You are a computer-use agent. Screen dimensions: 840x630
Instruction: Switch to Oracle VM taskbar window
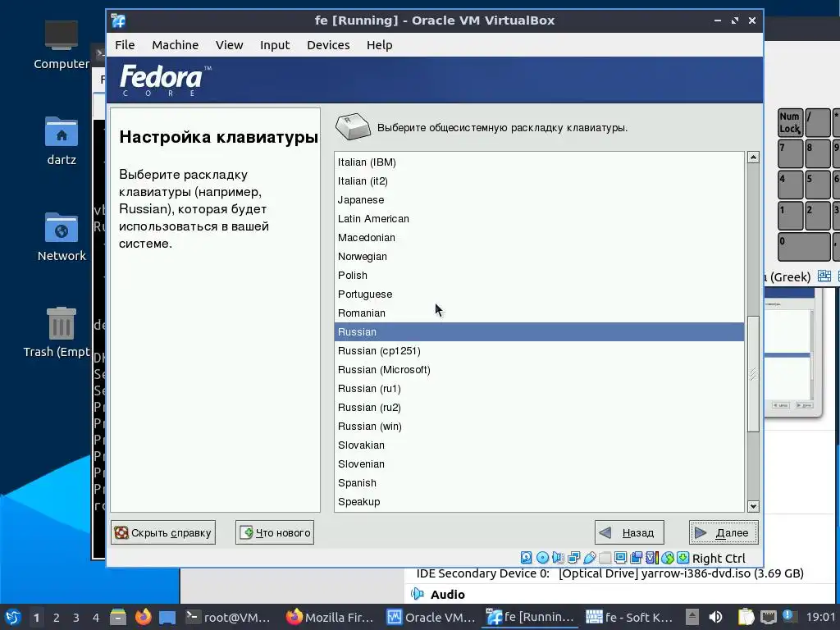431,617
